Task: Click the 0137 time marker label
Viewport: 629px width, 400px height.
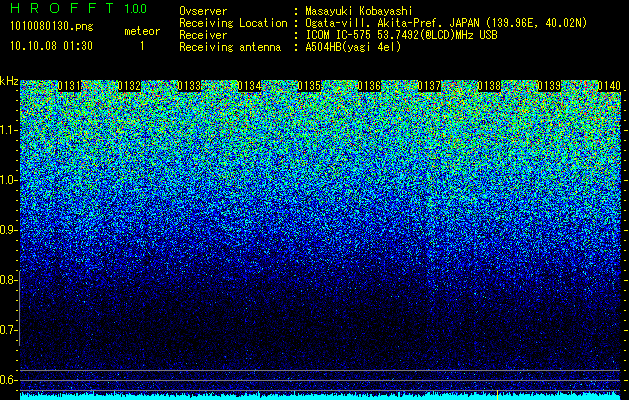Action: pyautogui.click(x=429, y=86)
